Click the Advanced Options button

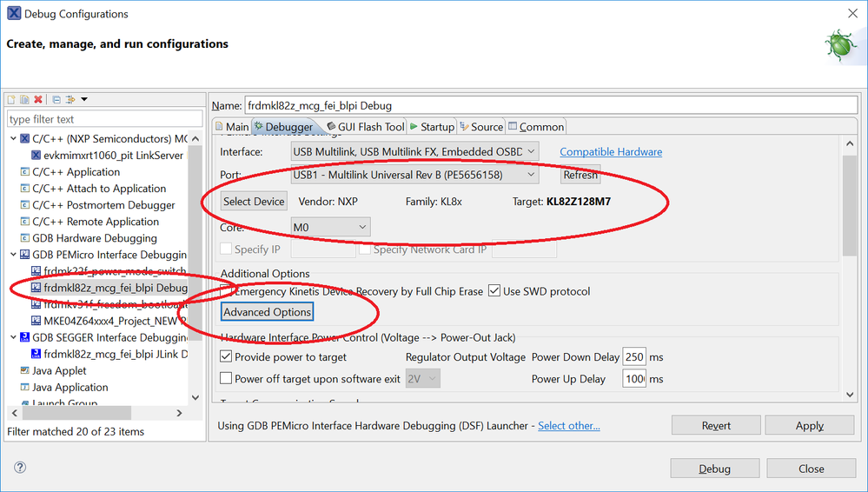[x=267, y=312]
